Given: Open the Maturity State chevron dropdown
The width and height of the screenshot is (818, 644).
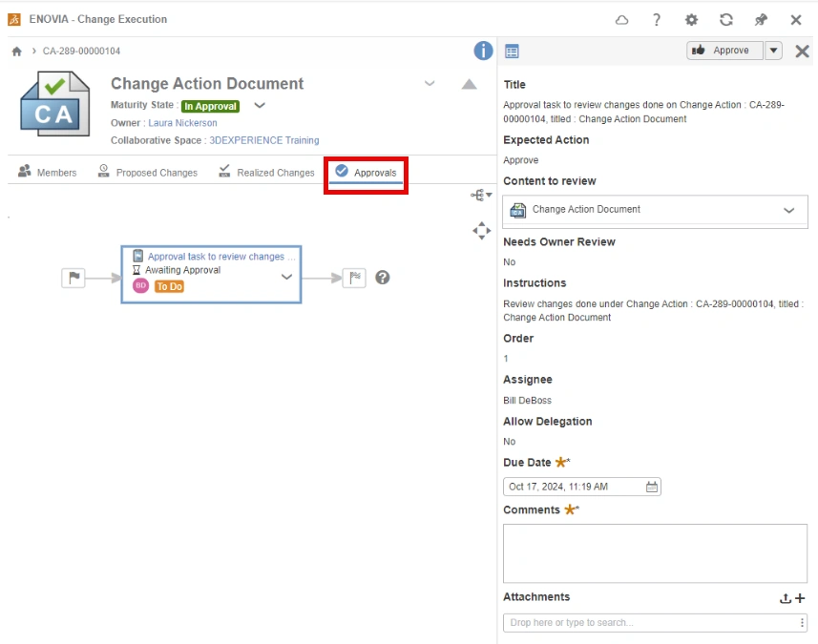Looking at the screenshot, I should (260, 105).
